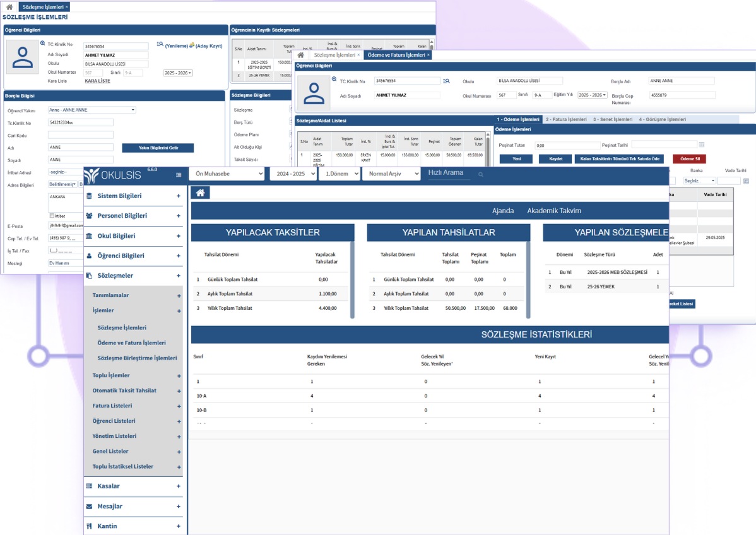Open the Peşinat Tarihi calendar picker icon
Screen dimensions: 756x535
pyautogui.click(x=702, y=145)
